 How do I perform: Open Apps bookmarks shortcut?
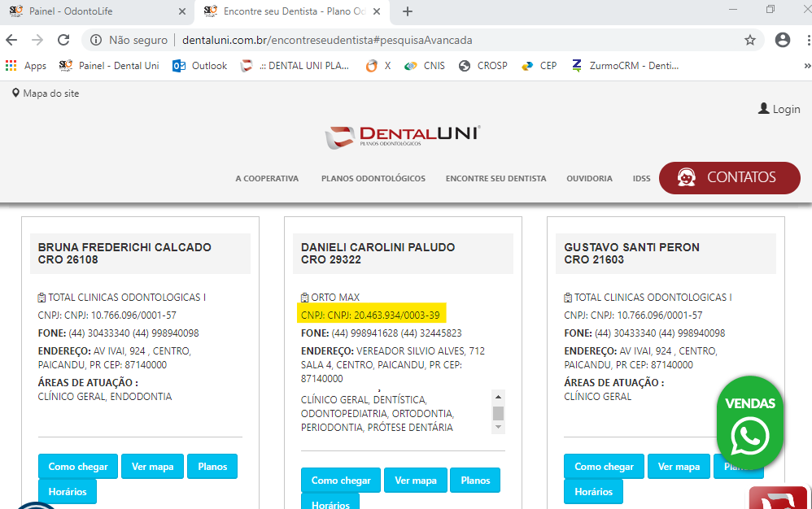(x=26, y=66)
